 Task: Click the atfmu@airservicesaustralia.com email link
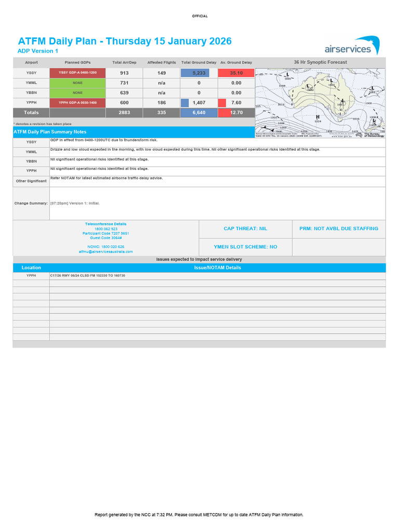pos(106,252)
